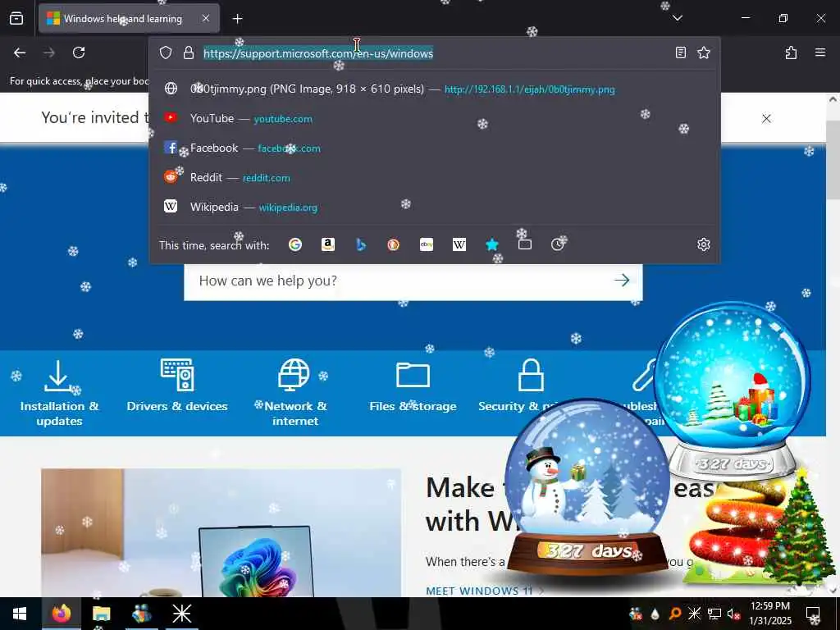Search with Bing this time

tap(361, 244)
